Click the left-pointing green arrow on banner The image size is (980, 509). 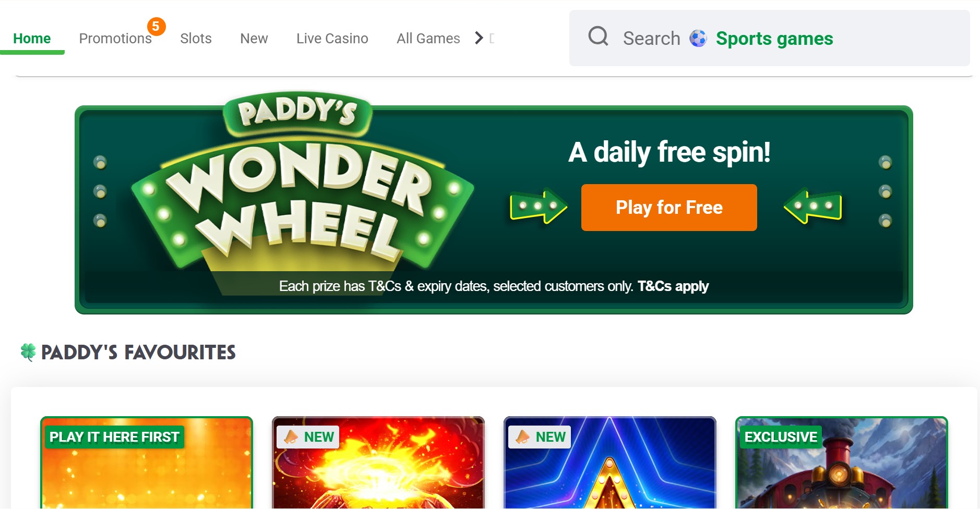pyautogui.click(x=813, y=206)
